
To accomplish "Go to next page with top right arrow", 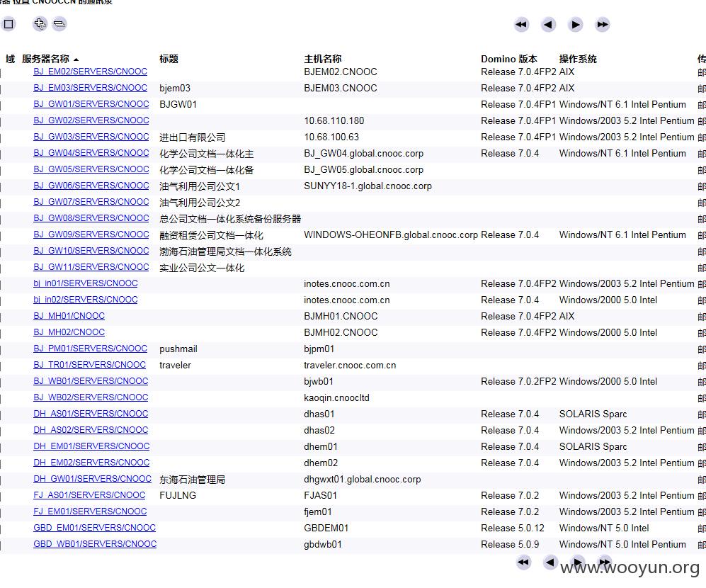I will (x=576, y=24).
